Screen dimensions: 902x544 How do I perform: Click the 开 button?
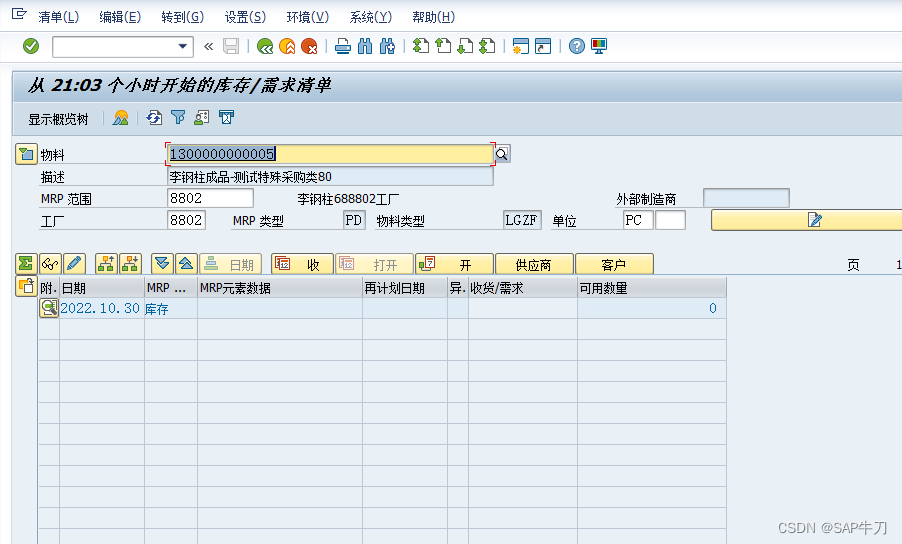[454, 264]
